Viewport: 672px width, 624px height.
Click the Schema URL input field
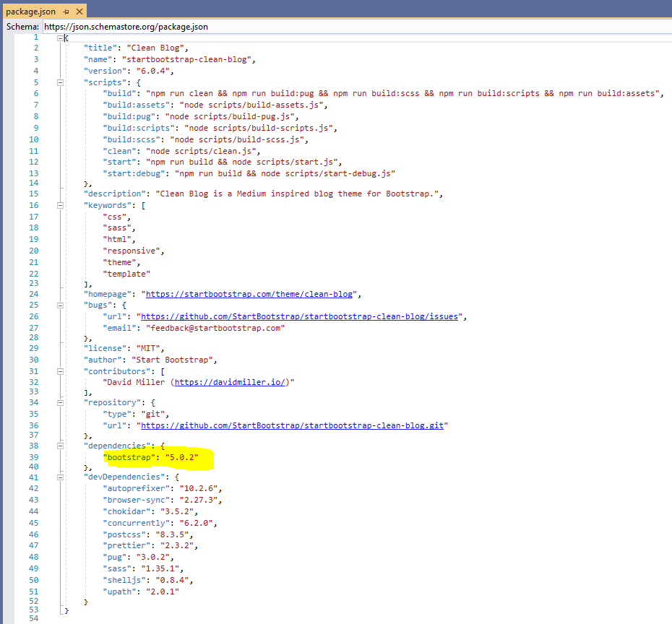pos(357,27)
